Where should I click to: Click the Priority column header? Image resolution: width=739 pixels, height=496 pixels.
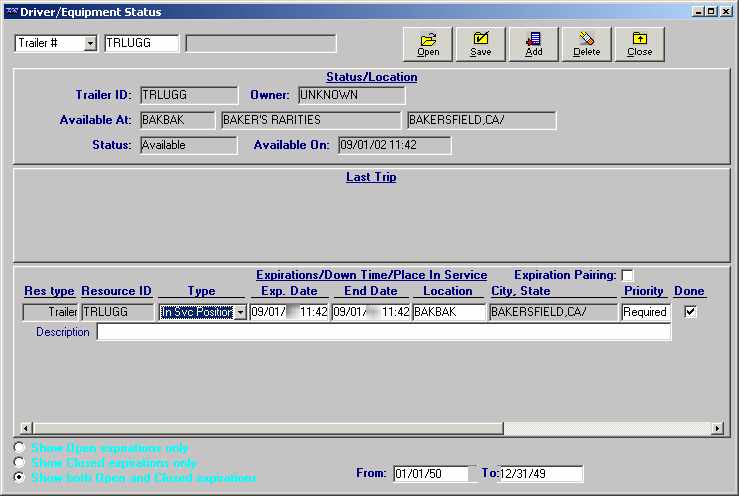pyautogui.click(x=644, y=291)
